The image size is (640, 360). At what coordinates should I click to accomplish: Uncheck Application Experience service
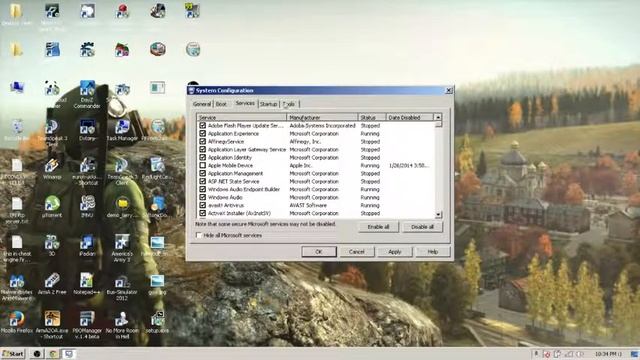coord(202,133)
